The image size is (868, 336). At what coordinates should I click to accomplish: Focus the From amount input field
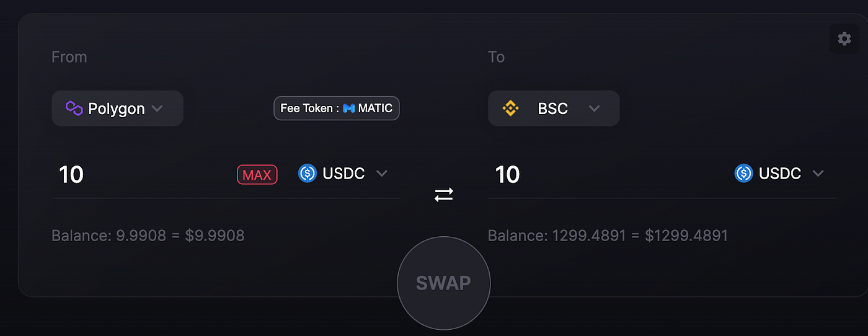[x=143, y=174]
